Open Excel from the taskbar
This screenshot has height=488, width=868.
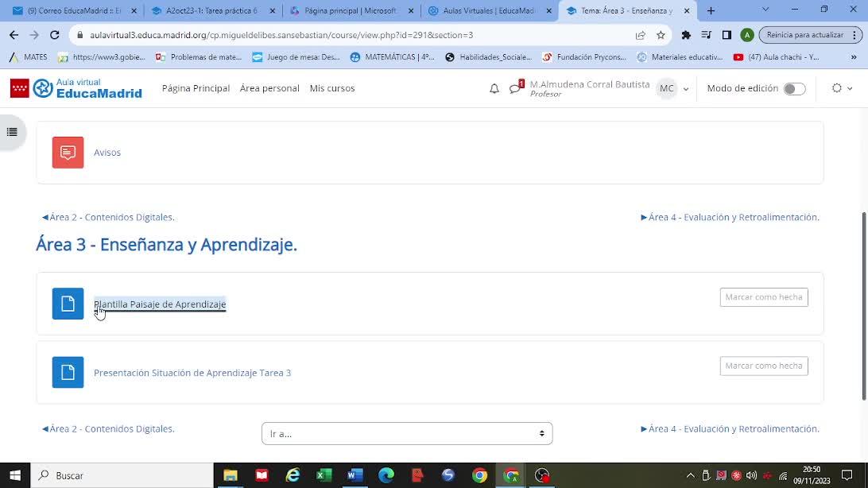324,475
